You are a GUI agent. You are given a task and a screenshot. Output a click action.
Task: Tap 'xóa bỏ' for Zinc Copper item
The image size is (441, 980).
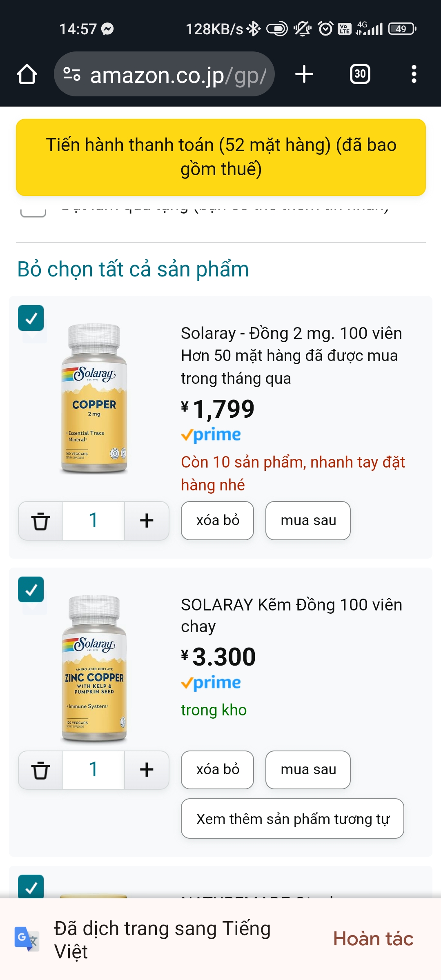tap(217, 770)
